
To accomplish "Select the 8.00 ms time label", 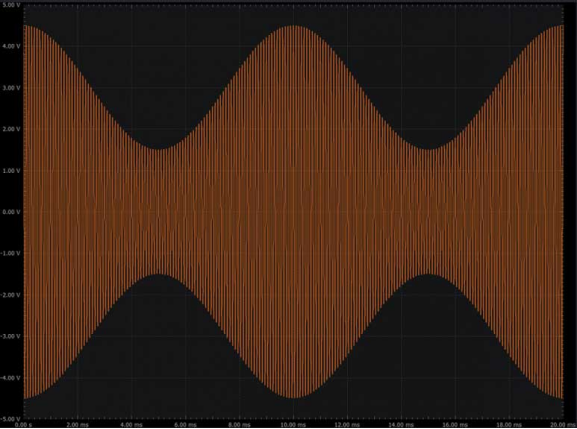I will click(x=239, y=425).
